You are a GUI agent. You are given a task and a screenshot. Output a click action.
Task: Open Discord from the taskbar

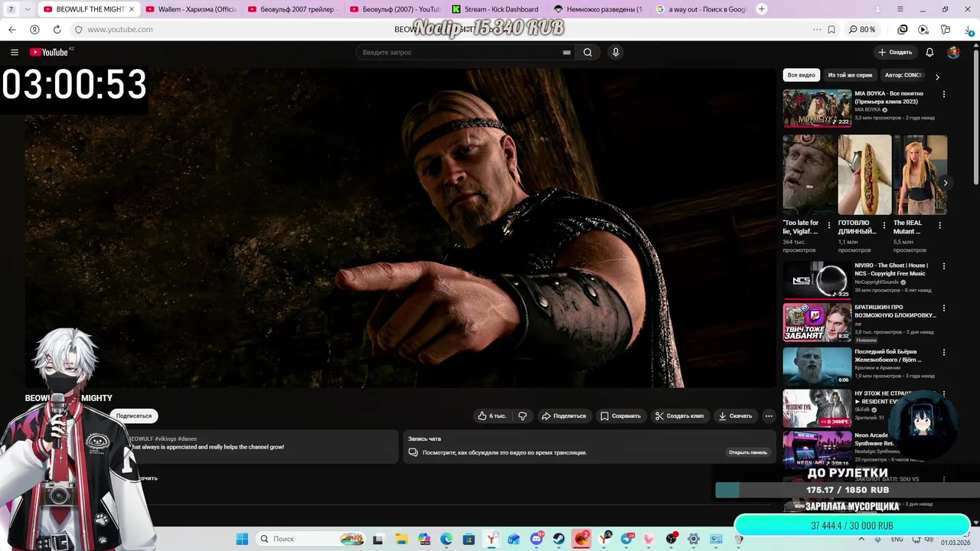537,539
